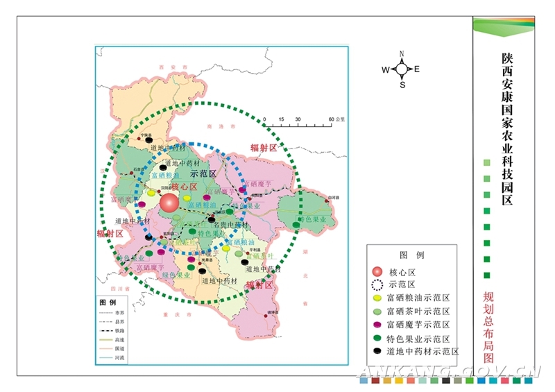Click the black 道地中药材示范区 legend oval

click(377, 351)
